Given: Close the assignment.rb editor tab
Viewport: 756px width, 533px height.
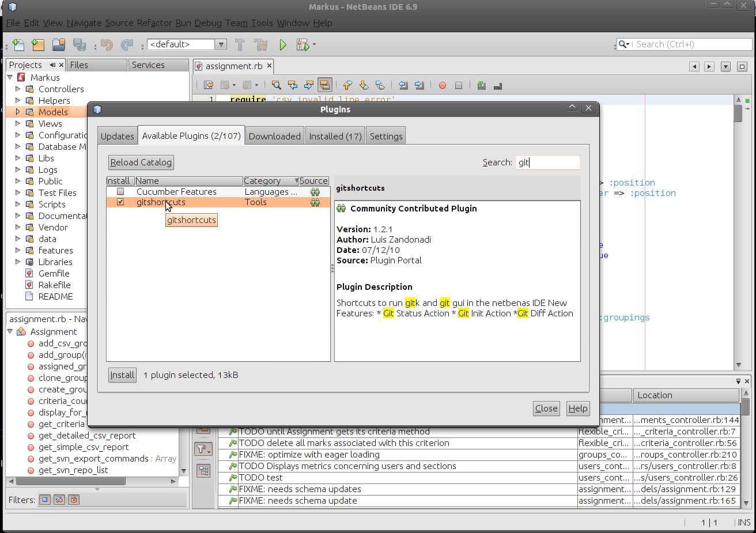Looking at the screenshot, I should tap(269, 66).
